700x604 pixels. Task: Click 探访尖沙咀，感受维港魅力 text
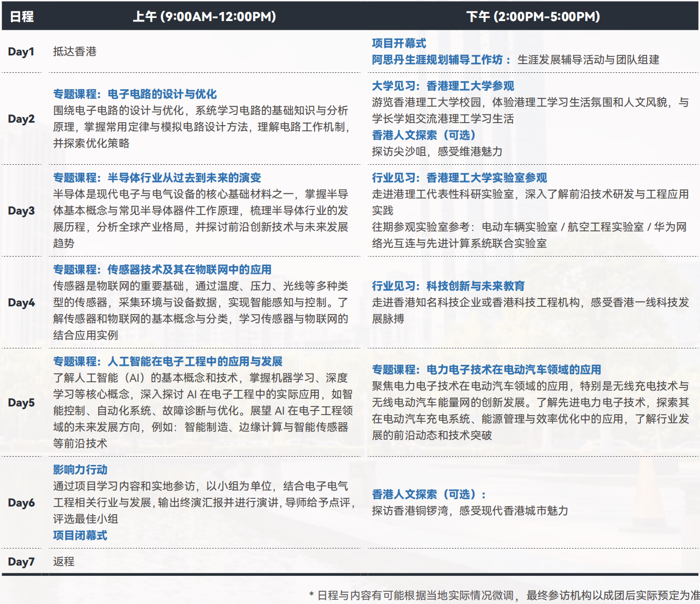pyautogui.click(x=438, y=152)
